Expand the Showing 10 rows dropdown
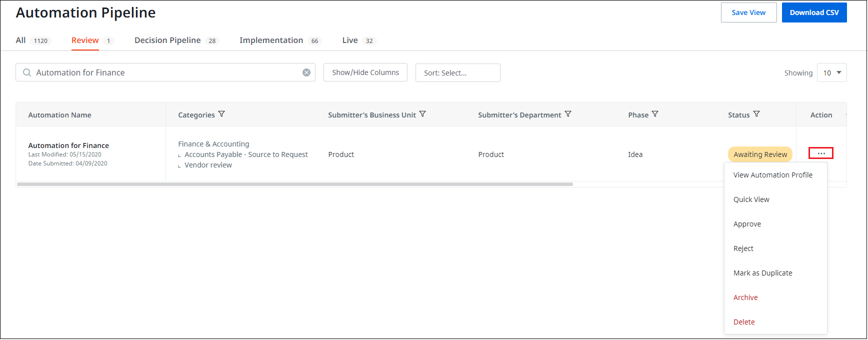 (832, 72)
